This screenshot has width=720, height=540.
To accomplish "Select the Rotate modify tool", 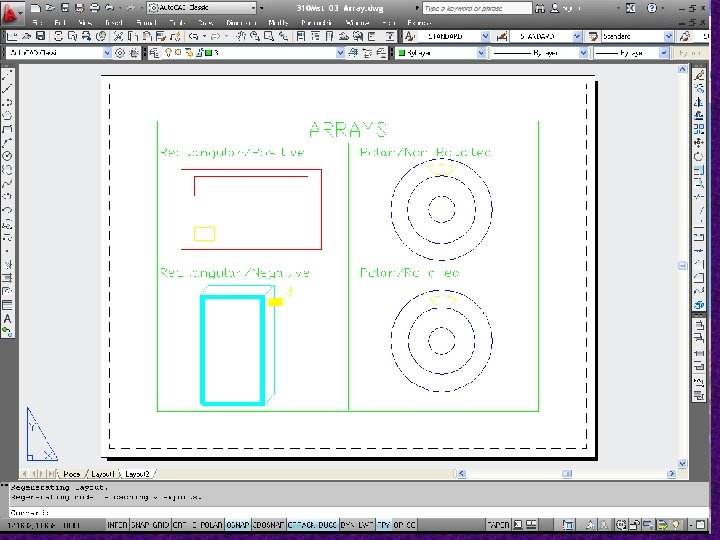I will point(699,157).
